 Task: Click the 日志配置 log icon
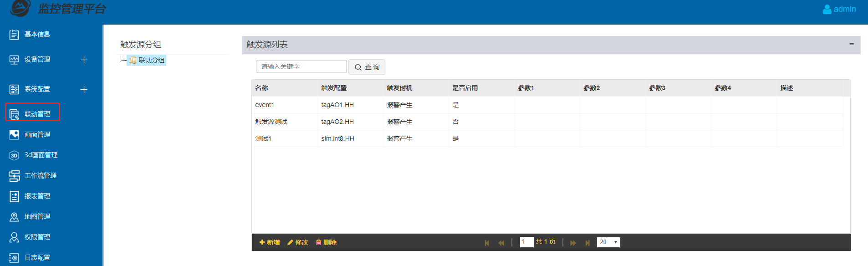pos(14,258)
